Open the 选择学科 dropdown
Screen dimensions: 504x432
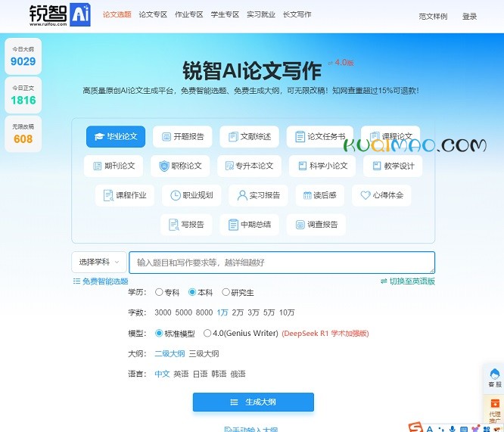[x=99, y=263]
